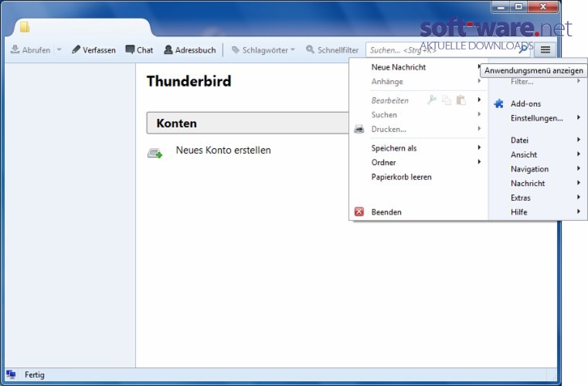Toggle the Schnellfilter quick filter
The image size is (588, 386).
(x=332, y=50)
